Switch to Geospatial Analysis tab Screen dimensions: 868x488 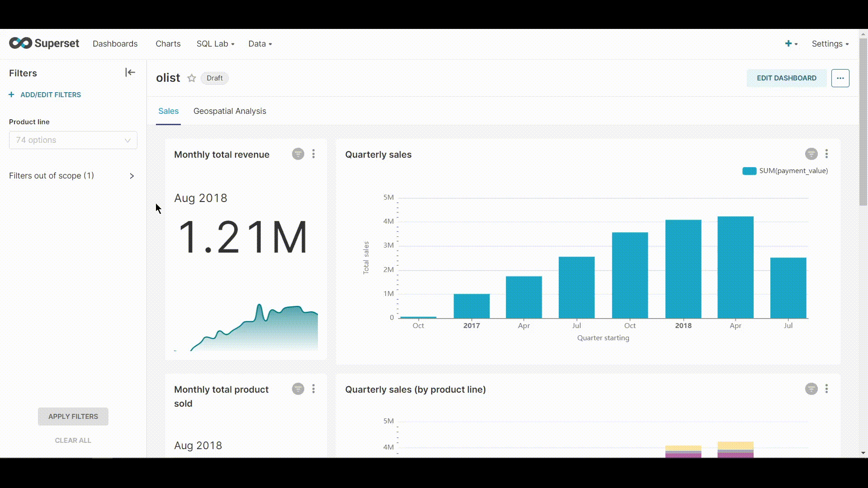click(x=230, y=111)
